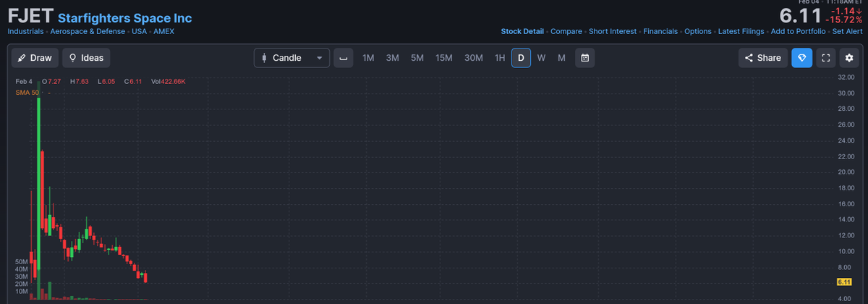This screenshot has height=304, width=868.
Task: Click the 50M volume axis label
Action: pyautogui.click(x=21, y=261)
